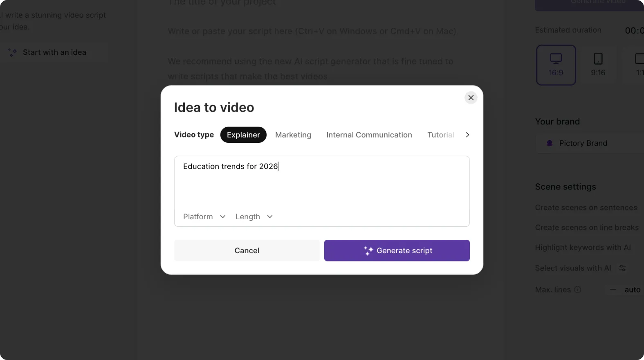The height and width of the screenshot is (360, 644).
Task: Enable Highlight keywords with AI
Action: click(583, 247)
